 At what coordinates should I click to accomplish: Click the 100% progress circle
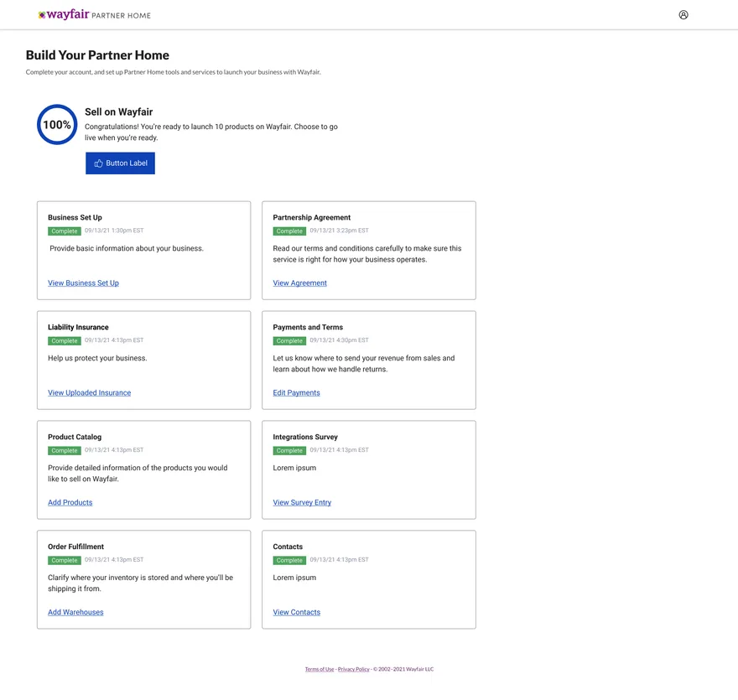pyautogui.click(x=57, y=125)
